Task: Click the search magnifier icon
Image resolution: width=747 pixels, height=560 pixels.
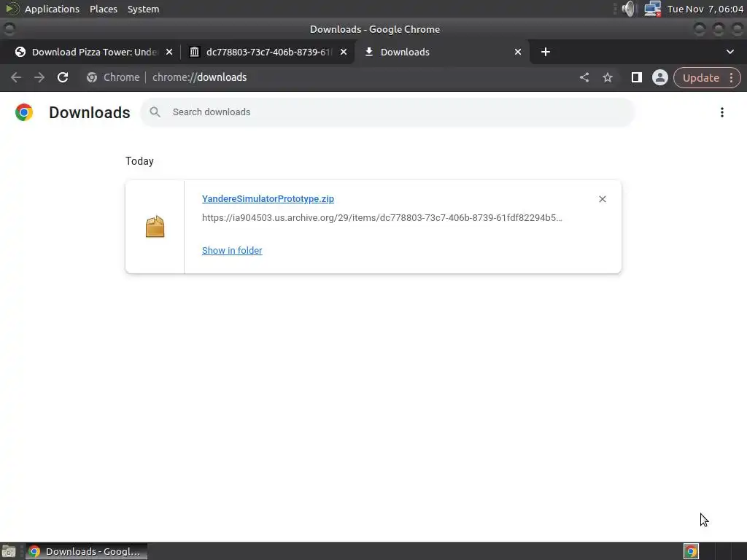Action: click(x=155, y=112)
